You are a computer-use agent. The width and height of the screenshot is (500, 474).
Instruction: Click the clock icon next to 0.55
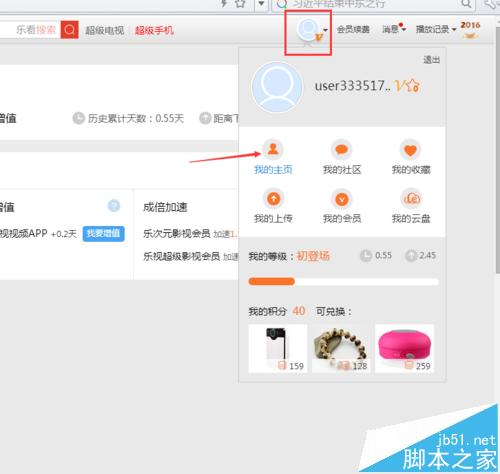point(366,256)
